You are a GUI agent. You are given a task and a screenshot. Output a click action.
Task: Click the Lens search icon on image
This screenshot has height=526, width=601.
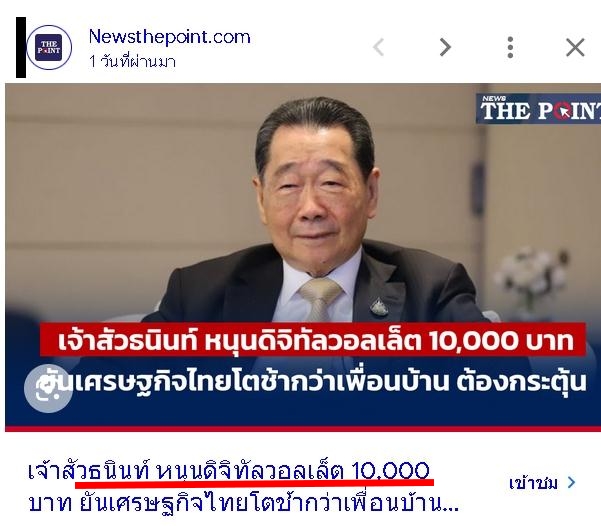[48, 388]
